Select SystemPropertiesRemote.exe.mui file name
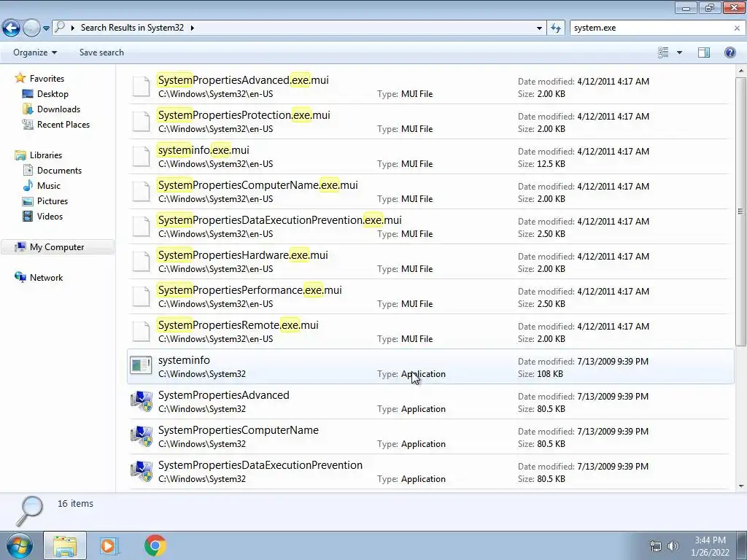Image resolution: width=747 pixels, height=560 pixels. (239, 325)
